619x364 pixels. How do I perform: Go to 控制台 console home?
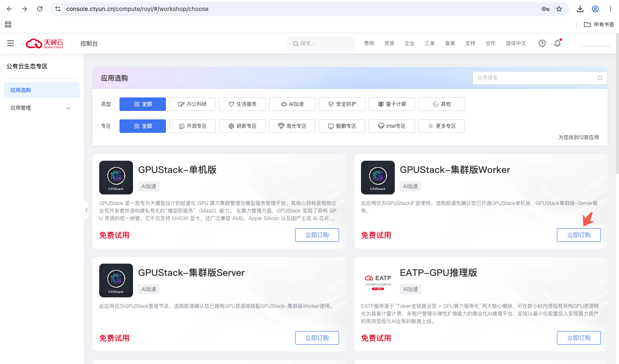pyautogui.click(x=89, y=43)
